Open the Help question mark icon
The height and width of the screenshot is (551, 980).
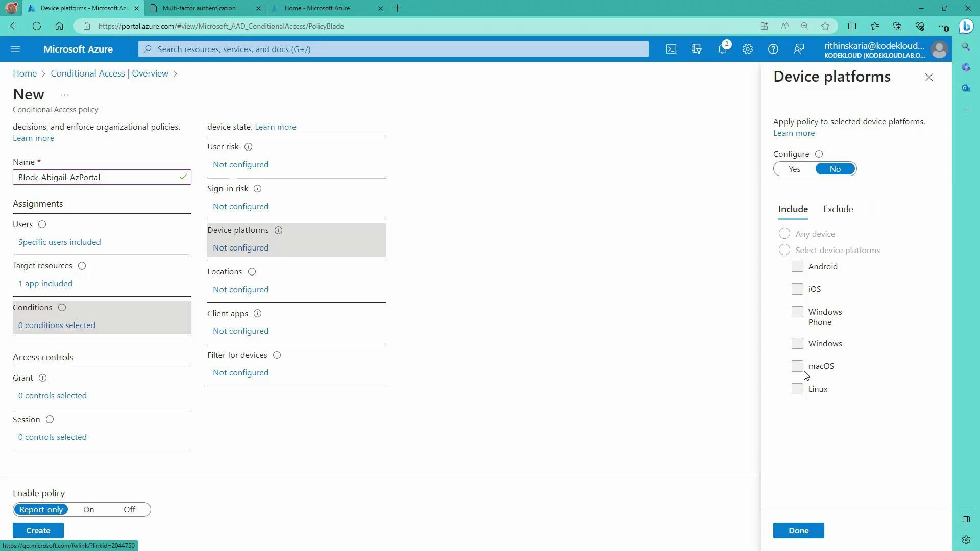(773, 48)
